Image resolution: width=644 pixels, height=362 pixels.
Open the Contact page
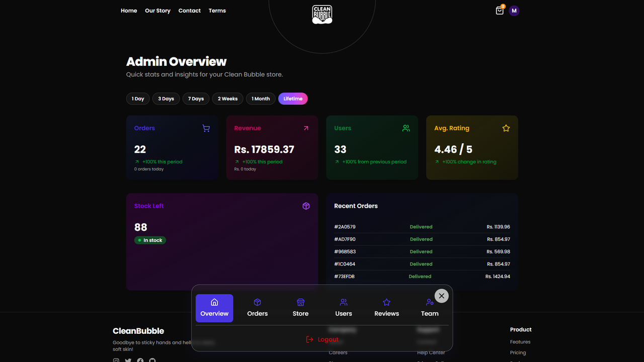click(x=190, y=11)
